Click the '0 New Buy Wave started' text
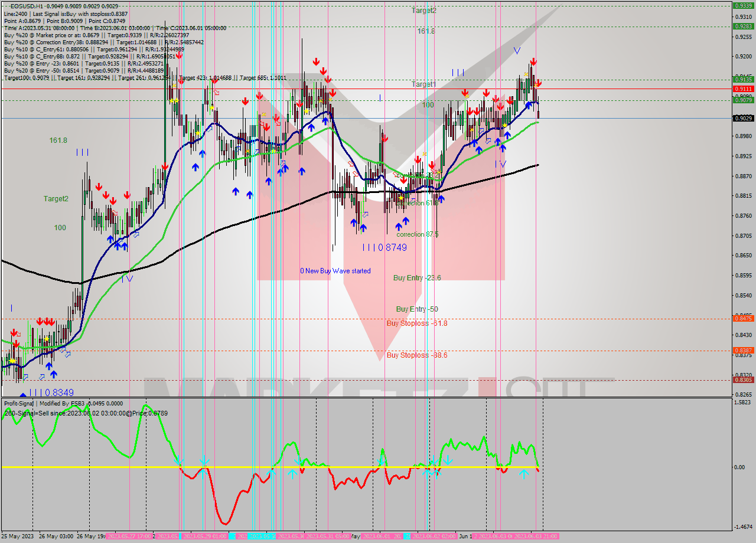 click(x=335, y=271)
